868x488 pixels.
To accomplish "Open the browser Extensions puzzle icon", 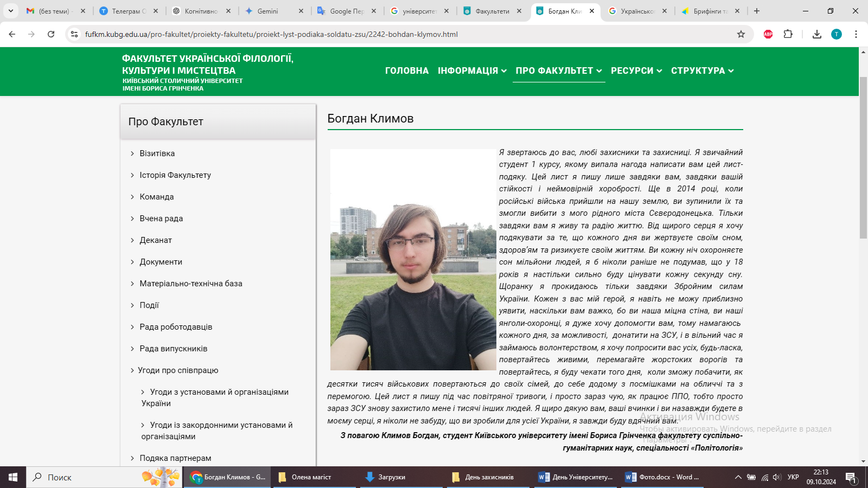I will (788, 34).
